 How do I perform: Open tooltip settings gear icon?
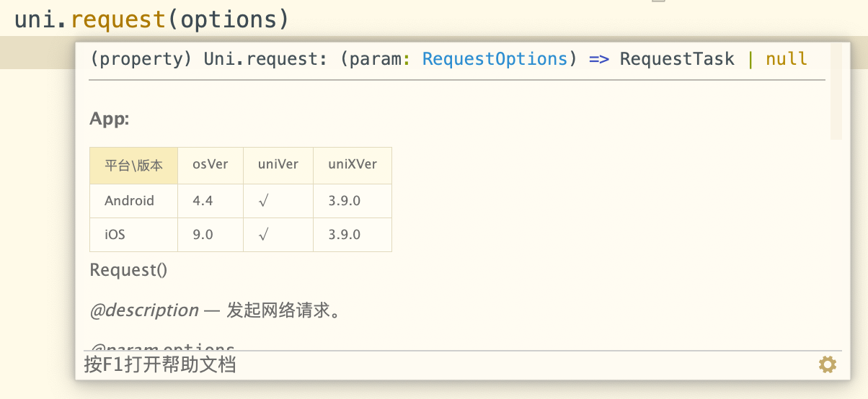click(827, 364)
